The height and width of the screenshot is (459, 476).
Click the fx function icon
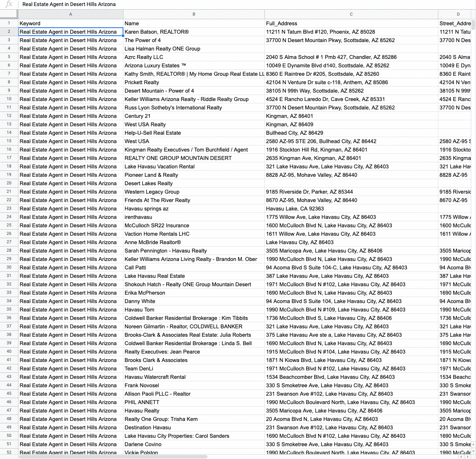9,4
